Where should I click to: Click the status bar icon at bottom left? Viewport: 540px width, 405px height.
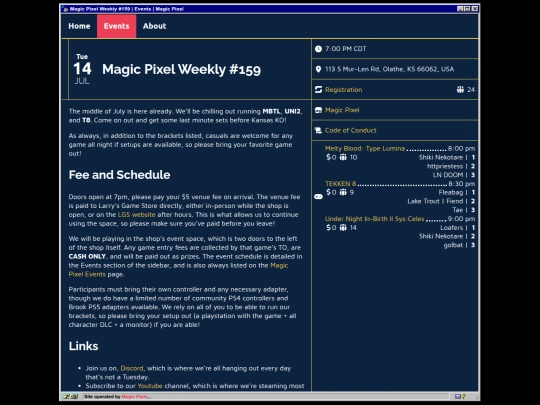click(71, 396)
